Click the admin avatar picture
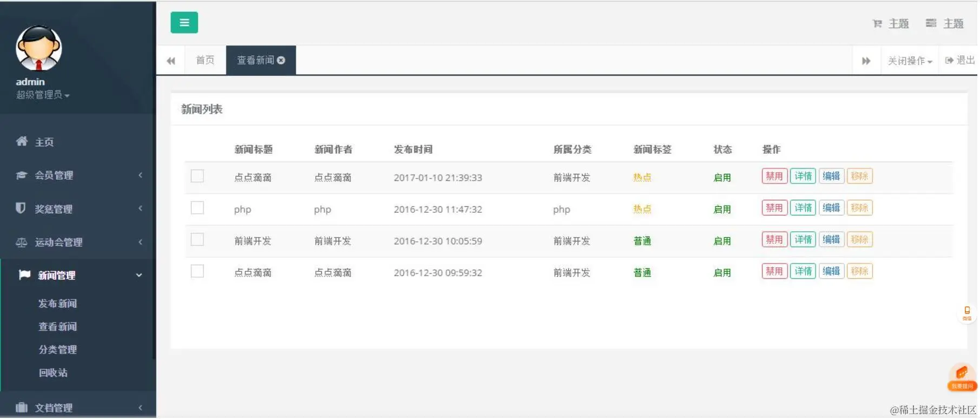This screenshot has height=419, width=980. (x=39, y=48)
